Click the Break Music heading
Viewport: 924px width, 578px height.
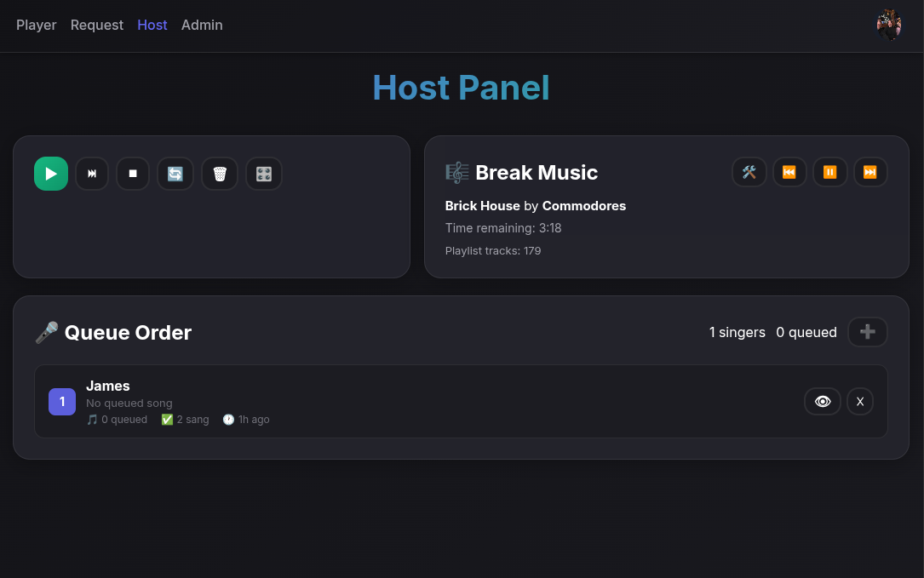pos(537,173)
